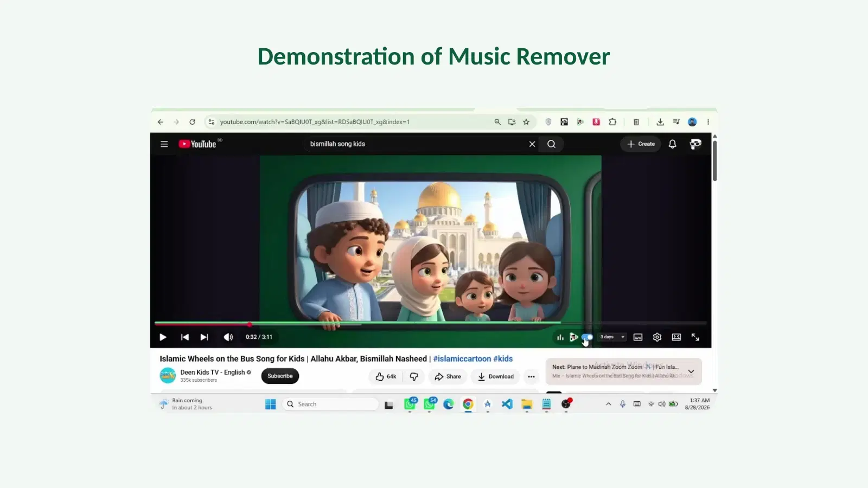
Task: Open the equalizer bars icon in player
Action: 560,337
